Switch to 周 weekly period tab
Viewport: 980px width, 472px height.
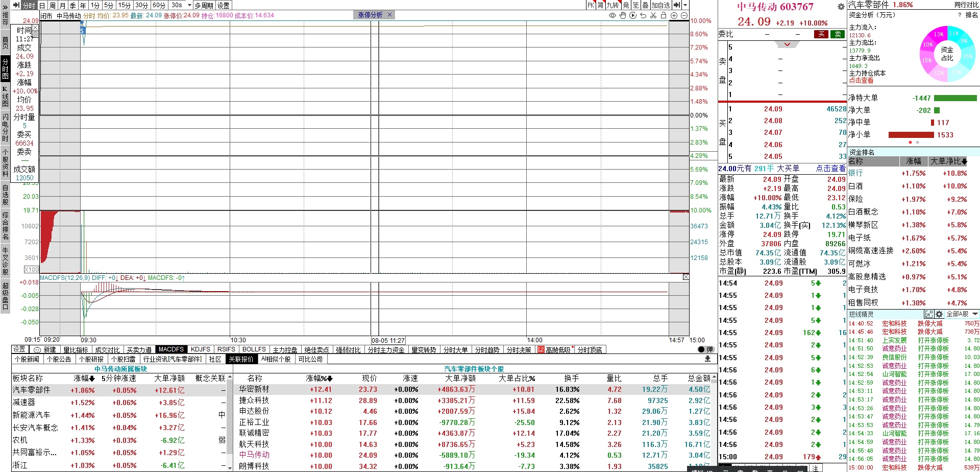point(52,5)
